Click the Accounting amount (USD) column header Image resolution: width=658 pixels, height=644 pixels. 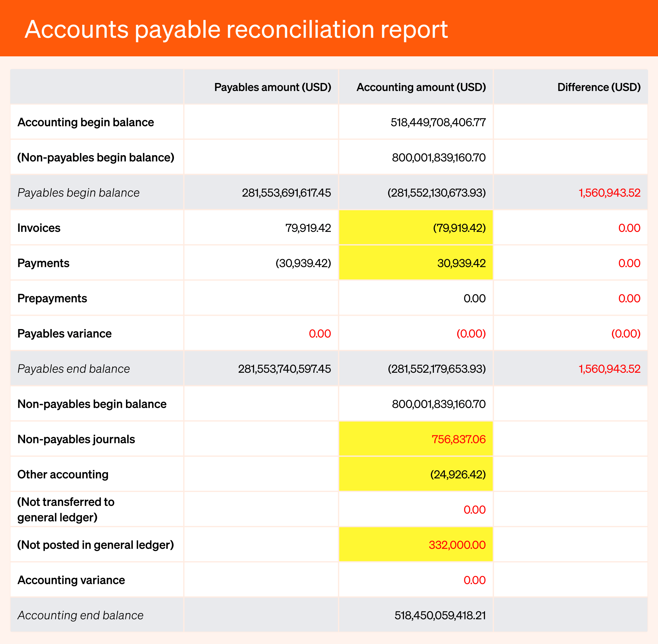click(x=421, y=87)
